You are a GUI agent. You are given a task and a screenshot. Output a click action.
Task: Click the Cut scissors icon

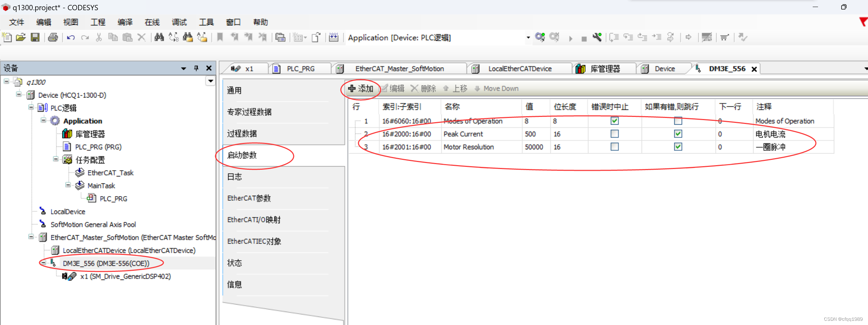pos(99,37)
